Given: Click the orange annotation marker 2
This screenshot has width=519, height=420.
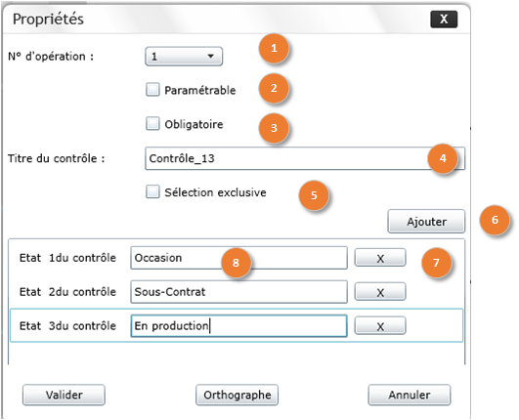Looking at the screenshot, I should [x=274, y=88].
